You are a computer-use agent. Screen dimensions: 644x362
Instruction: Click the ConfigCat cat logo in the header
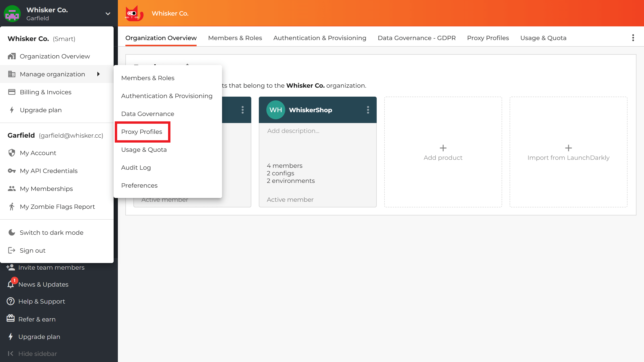click(x=134, y=13)
